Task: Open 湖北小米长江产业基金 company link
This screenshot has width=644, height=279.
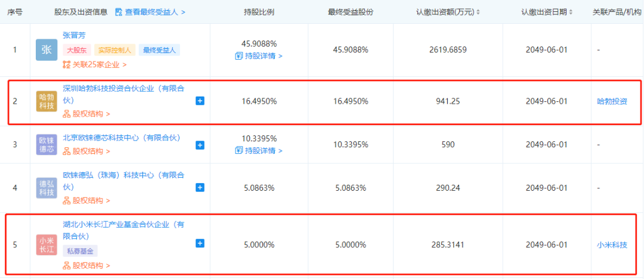Action: pyautogui.click(x=123, y=231)
